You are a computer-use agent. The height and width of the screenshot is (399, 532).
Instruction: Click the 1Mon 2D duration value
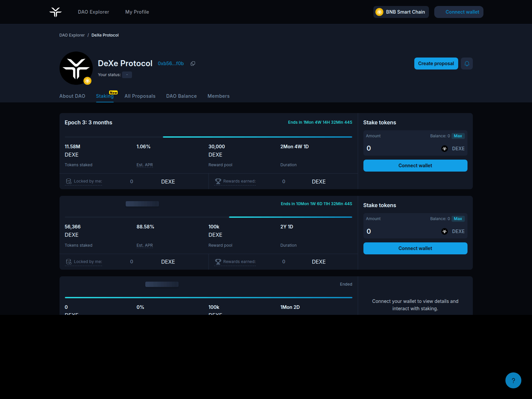click(x=290, y=307)
